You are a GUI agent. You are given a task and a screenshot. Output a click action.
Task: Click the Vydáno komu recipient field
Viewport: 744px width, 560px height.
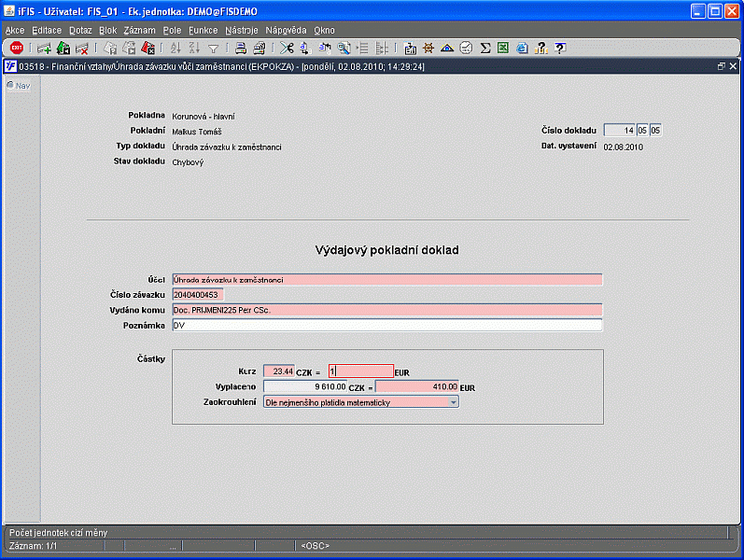(x=387, y=310)
